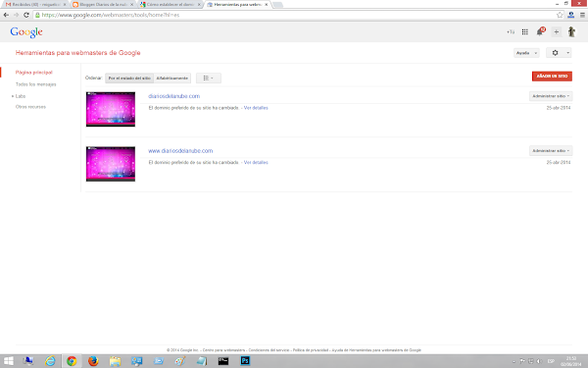This screenshot has width=588, height=368.
Task: Bookmark page with star icon
Action: pyautogui.click(x=560, y=15)
